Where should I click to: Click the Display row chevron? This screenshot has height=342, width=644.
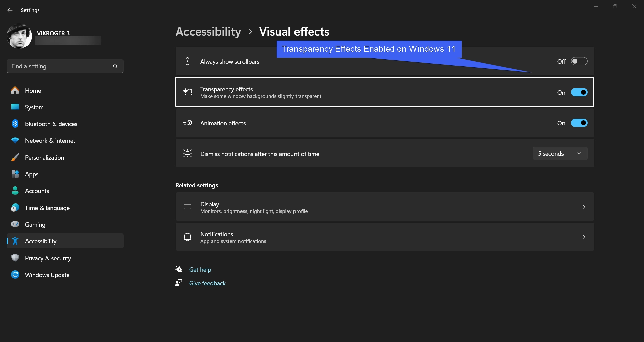pos(584,207)
